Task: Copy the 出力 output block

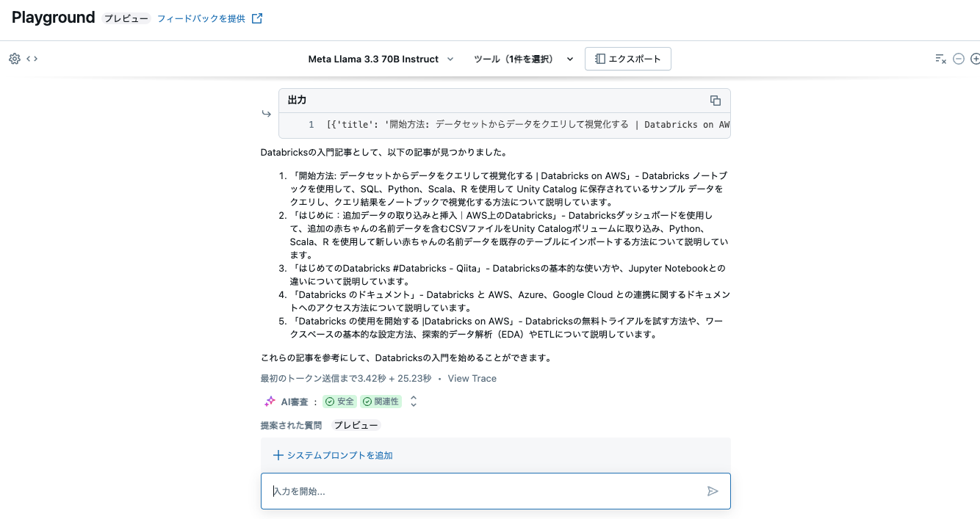Action: [715, 101]
